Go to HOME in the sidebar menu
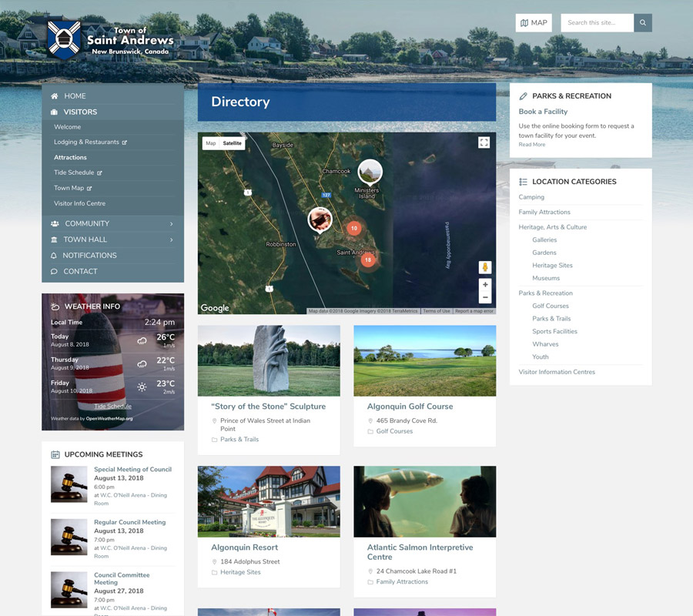693x616 pixels. point(75,96)
